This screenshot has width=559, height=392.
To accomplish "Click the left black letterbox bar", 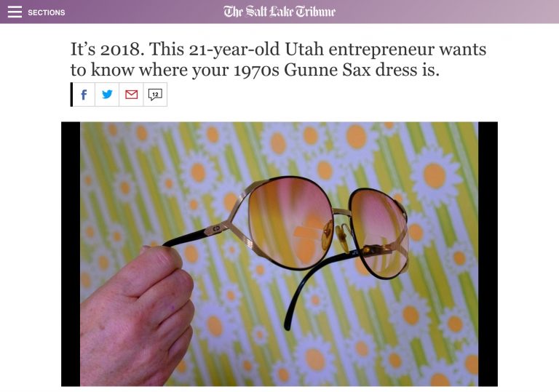I will click(x=71, y=254).
